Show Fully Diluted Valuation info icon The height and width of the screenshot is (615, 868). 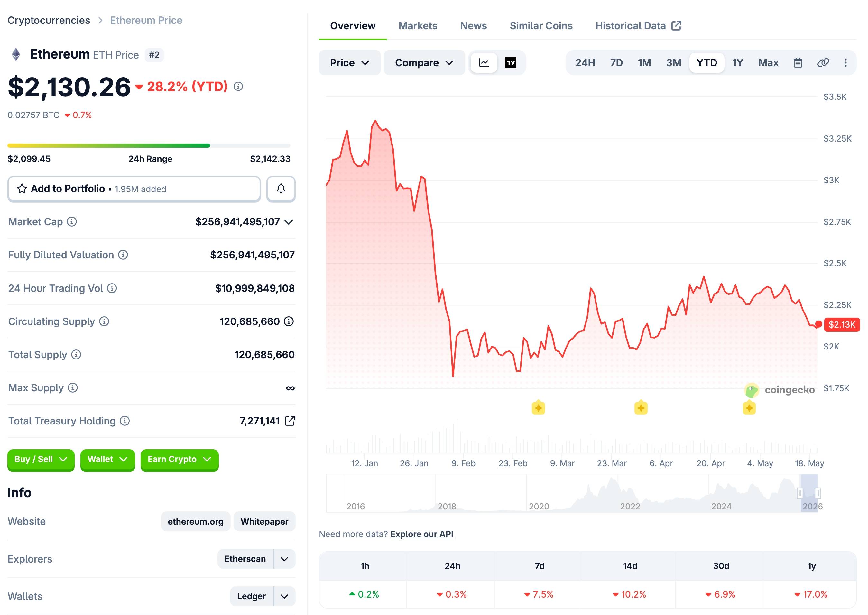point(123,255)
